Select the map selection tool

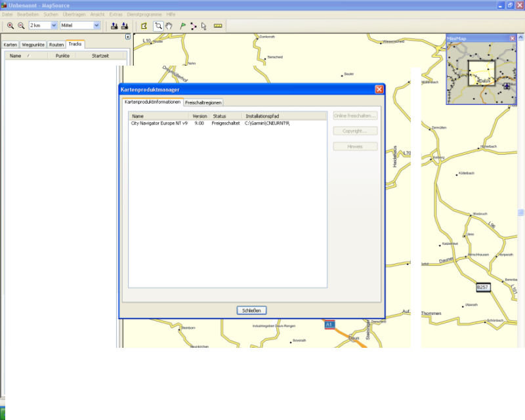[x=144, y=26]
